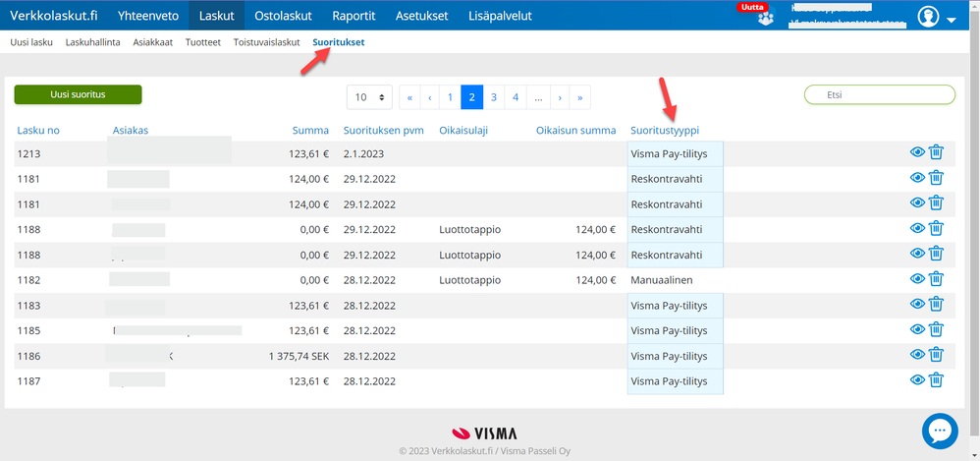Click the date 2.1.2023
Screen dimensions: 980x461
[x=363, y=153]
